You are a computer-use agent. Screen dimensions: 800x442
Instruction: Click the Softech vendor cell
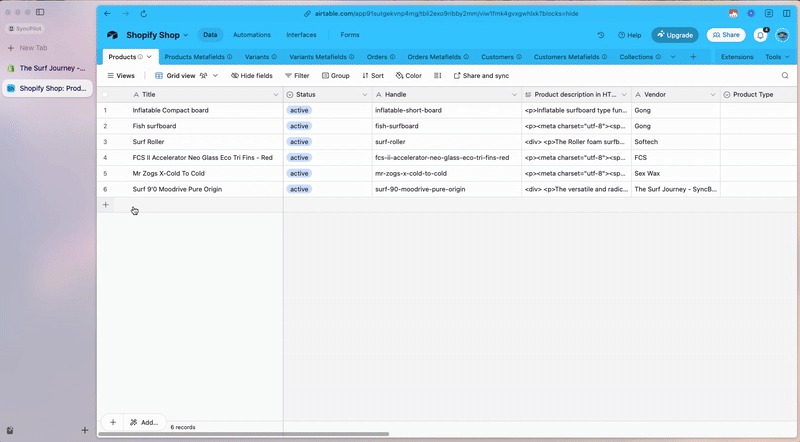point(676,142)
